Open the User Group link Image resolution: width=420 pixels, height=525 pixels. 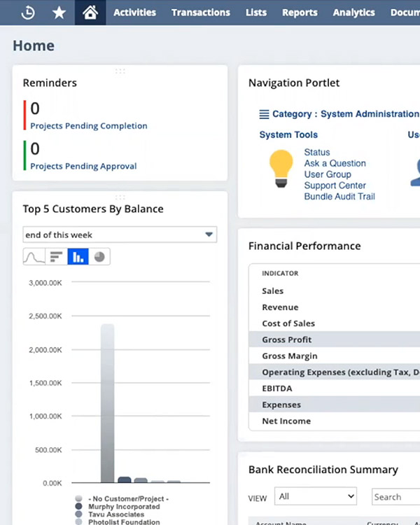(328, 174)
